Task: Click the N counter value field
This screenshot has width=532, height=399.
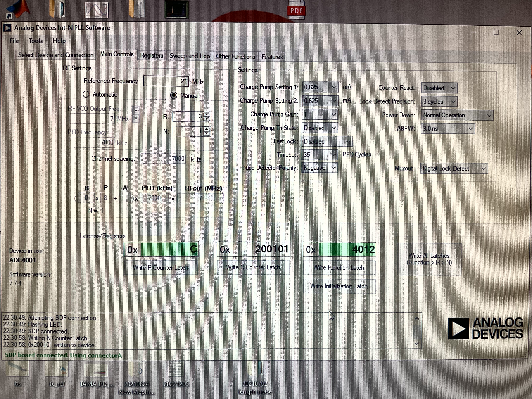Action: coord(188,131)
